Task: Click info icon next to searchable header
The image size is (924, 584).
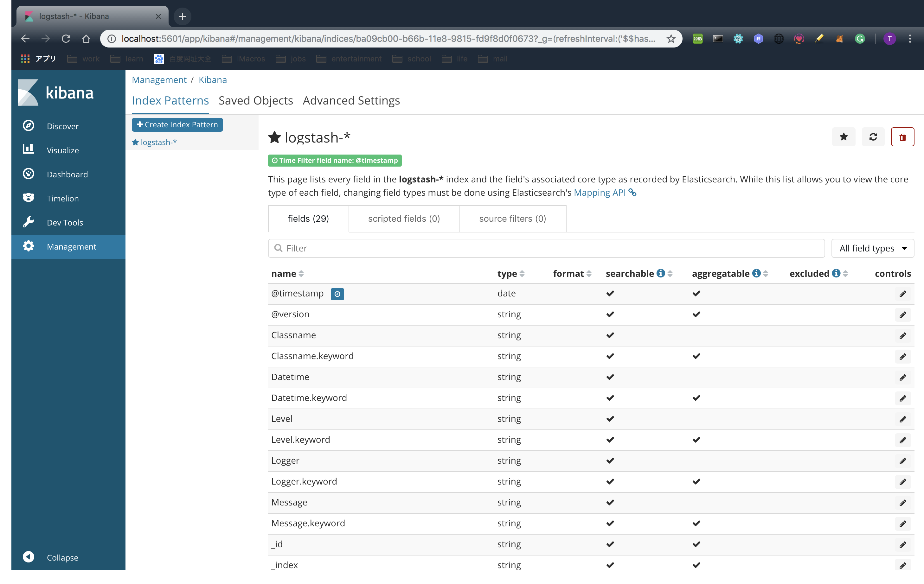Action: click(660, 273)
